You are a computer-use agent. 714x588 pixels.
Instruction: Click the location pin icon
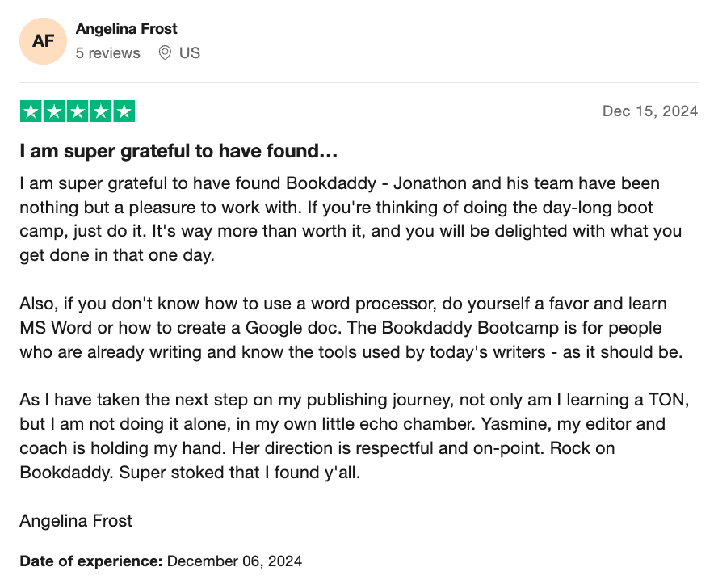click(x=165, y=53)
